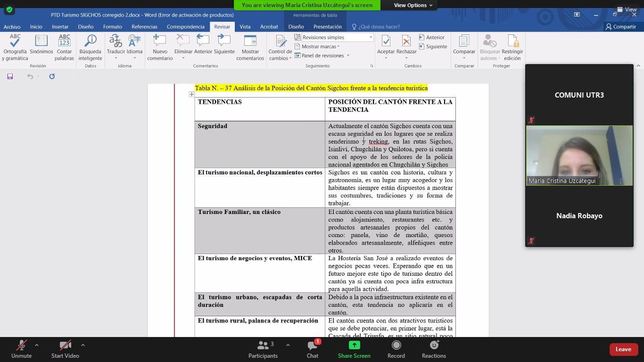644x362 pixels.
Task: Open Idioma language options
Action: [x=134, y=47]
